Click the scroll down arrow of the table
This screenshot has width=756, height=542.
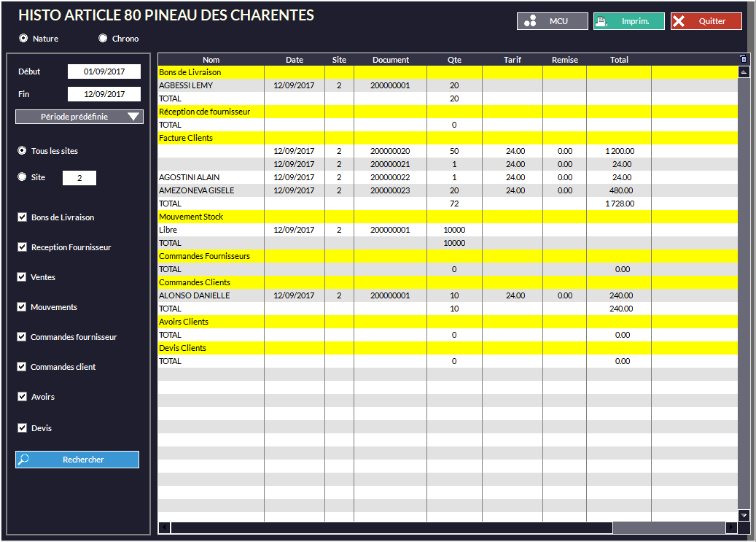[744, 515]
